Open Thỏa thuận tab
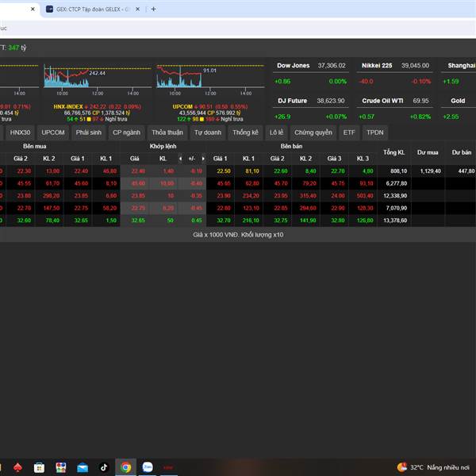Image resolution: width=476 pixels, height=476 pixels. pyautogui.click(x=167, y=132)
